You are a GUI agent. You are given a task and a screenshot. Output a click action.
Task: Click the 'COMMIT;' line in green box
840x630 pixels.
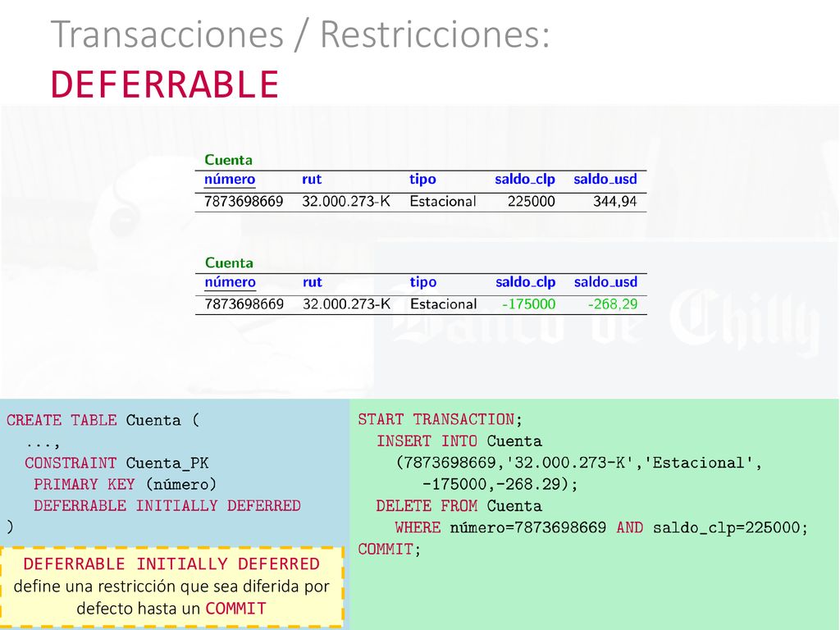tap(390, 549)
